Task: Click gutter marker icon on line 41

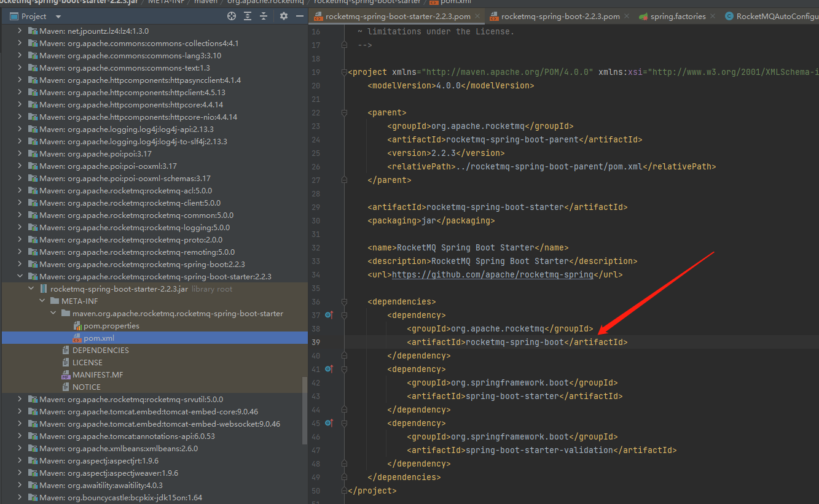Action: (x=329, y=369)
